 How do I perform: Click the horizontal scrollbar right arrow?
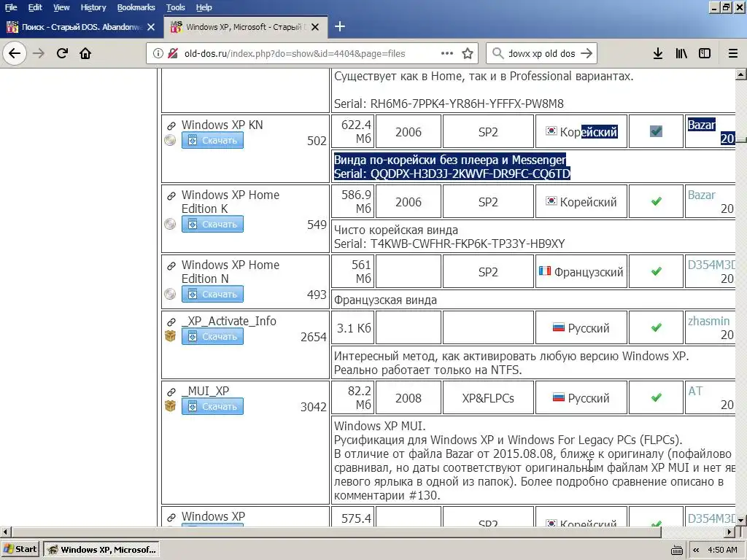click(x=729, y=532)
